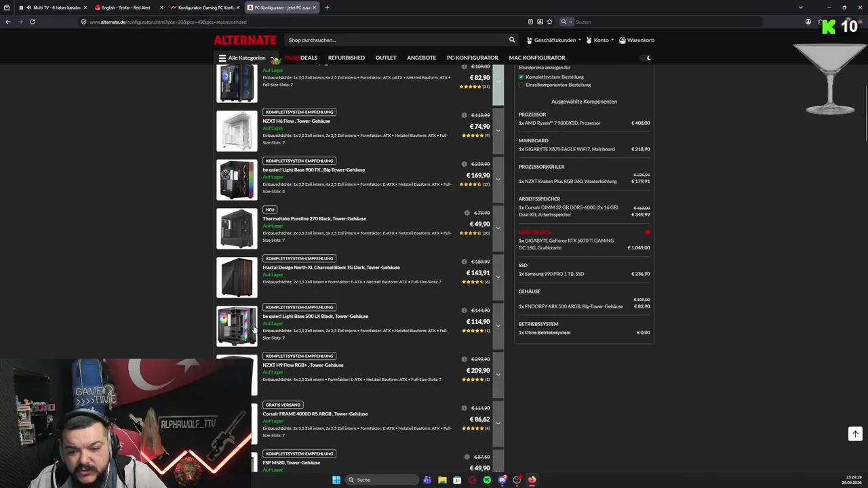Open Microsoft Store from the taskbar
The image size is (868, 488).
pos(457,480)
